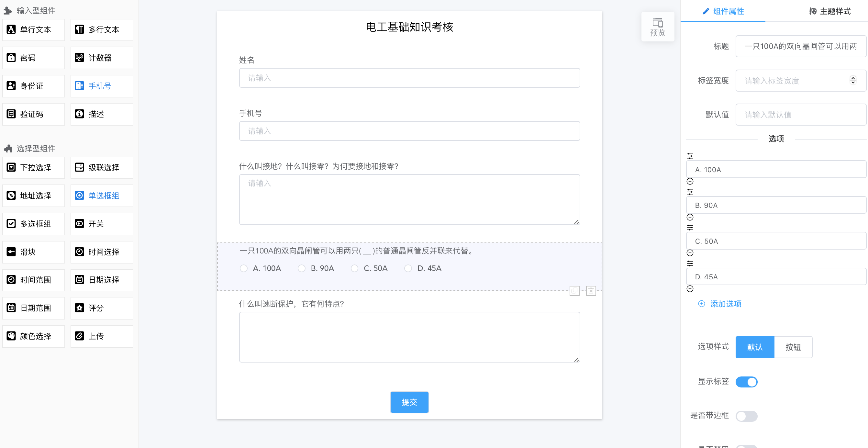Toggle the 显示标签 switch off
The height and width of the screenshot is (448, 868).
pos(746,382)
